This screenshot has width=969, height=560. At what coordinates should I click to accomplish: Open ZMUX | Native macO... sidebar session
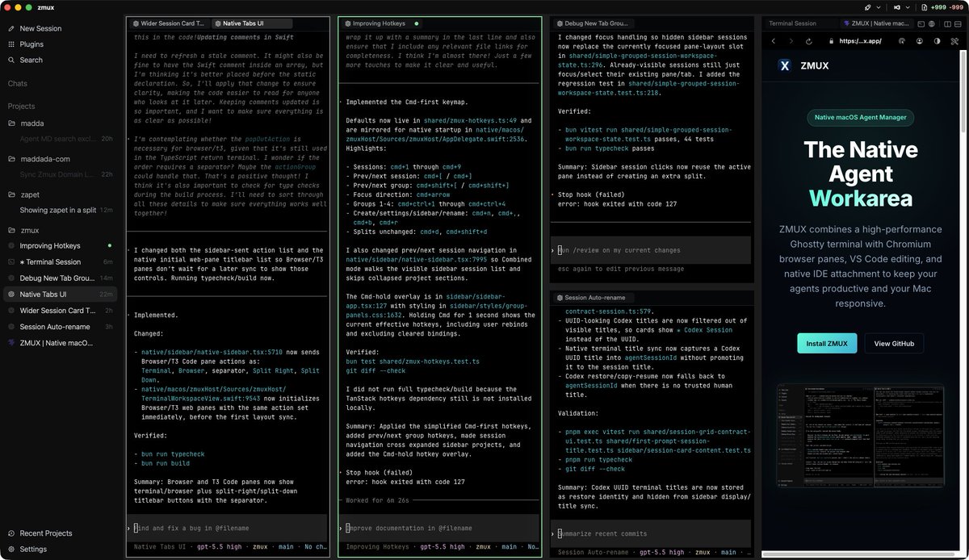tap(61, 342)
